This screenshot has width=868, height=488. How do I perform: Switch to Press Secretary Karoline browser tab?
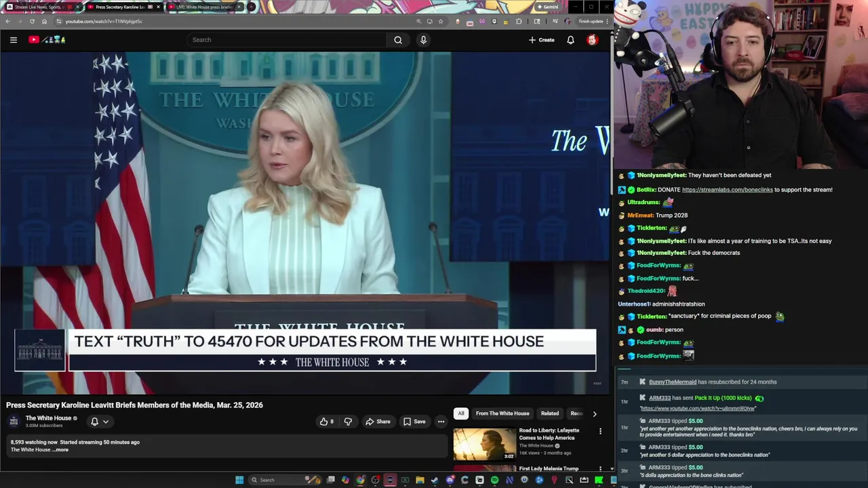click(123, 7)
